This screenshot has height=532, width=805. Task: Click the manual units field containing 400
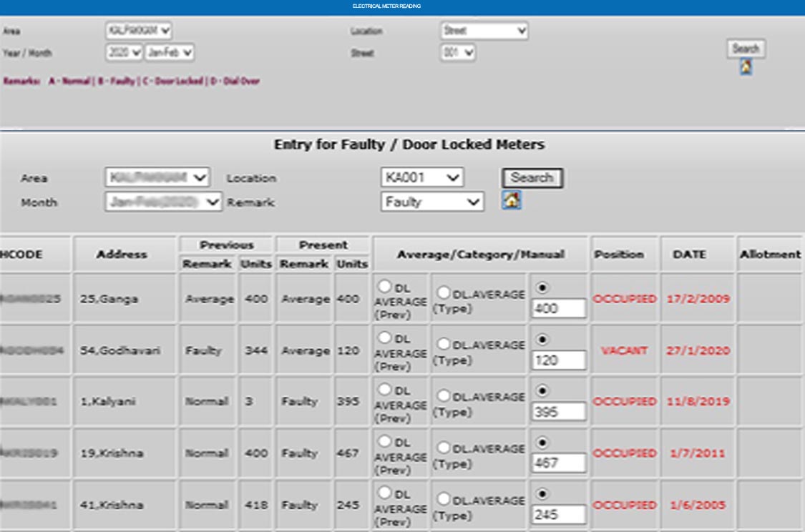tap(559, 309)
